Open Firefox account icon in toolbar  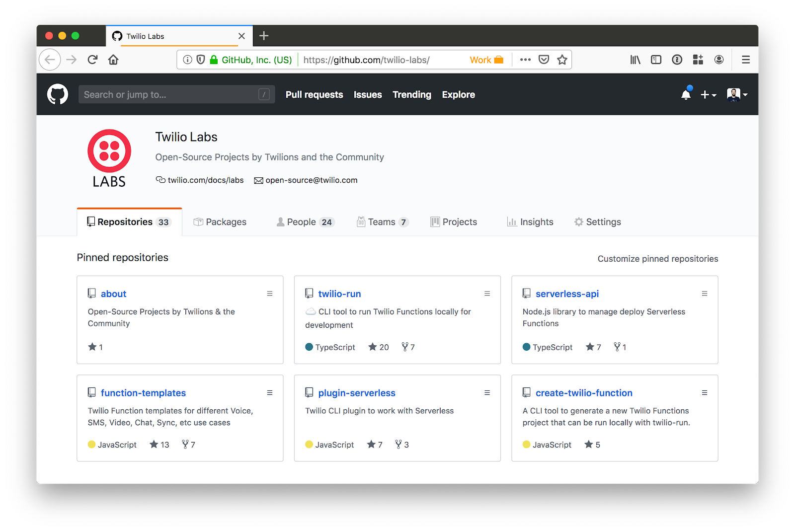pos(718,60)
